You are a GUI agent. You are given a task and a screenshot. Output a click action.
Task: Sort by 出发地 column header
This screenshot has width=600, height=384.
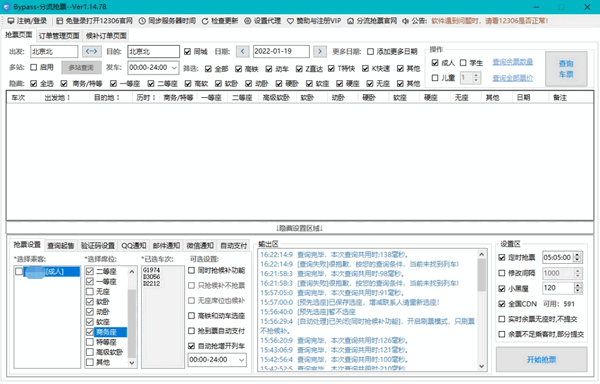(x=57, y=98)
